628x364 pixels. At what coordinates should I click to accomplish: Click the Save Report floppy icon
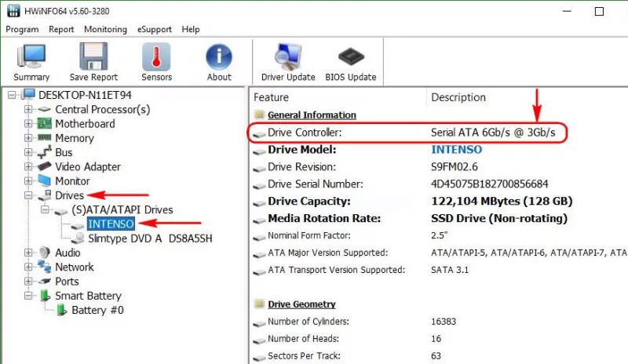point(93,56)
